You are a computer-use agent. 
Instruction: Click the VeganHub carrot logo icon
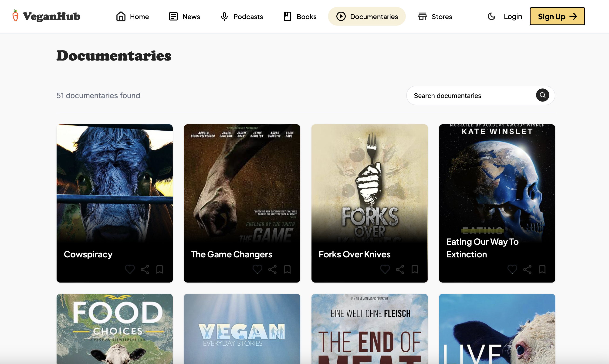coord(15,16)
